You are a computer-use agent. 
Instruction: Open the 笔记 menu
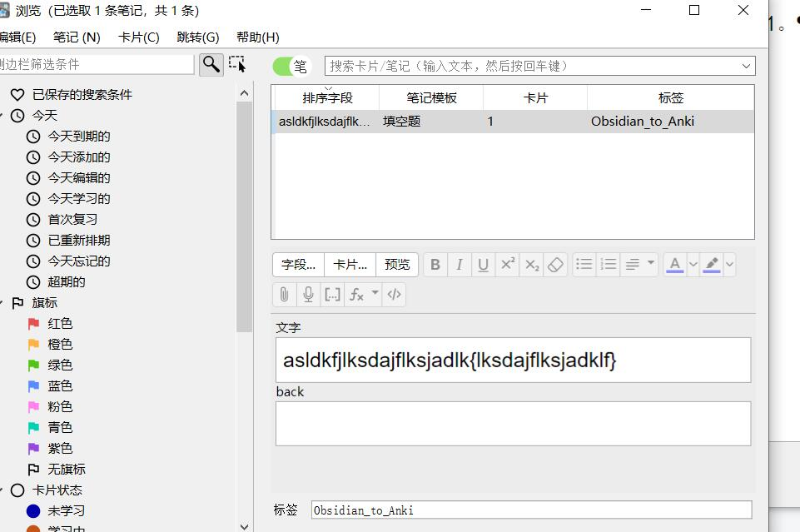76,37
